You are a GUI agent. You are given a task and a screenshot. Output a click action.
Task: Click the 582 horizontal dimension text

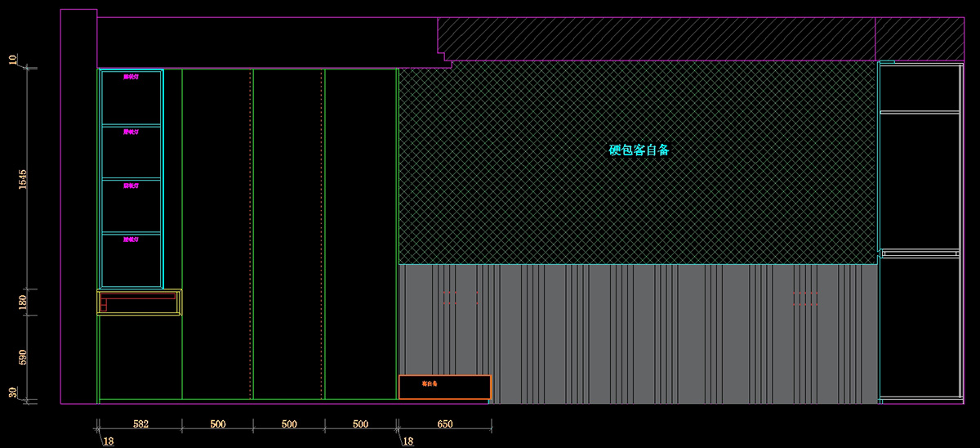pos(140,424)
